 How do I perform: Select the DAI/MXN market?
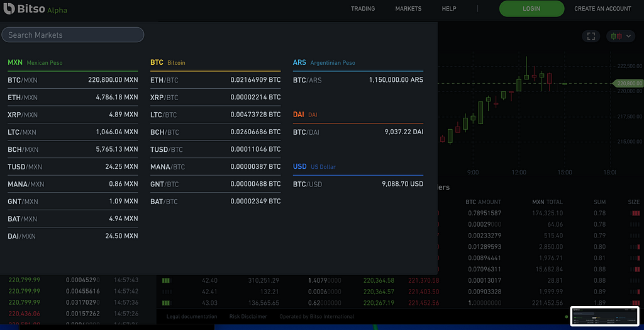point(73,236)
